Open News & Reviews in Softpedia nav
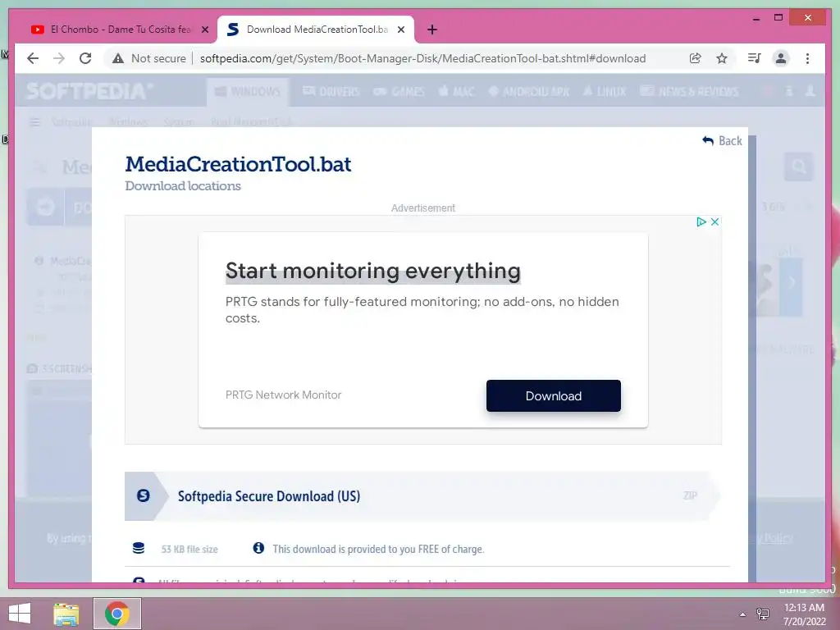Viewport: 840px width, 630px height. (x=689, y=92)
